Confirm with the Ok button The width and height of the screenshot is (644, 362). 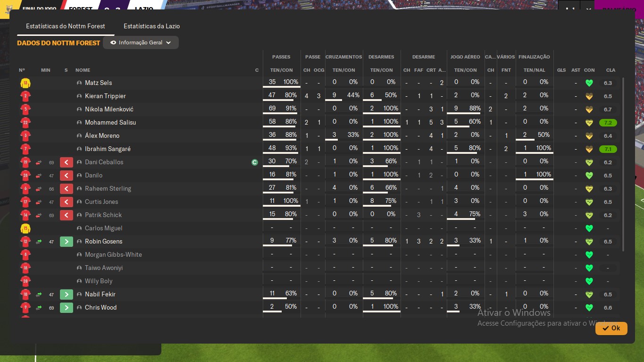[x=611, y=328]
